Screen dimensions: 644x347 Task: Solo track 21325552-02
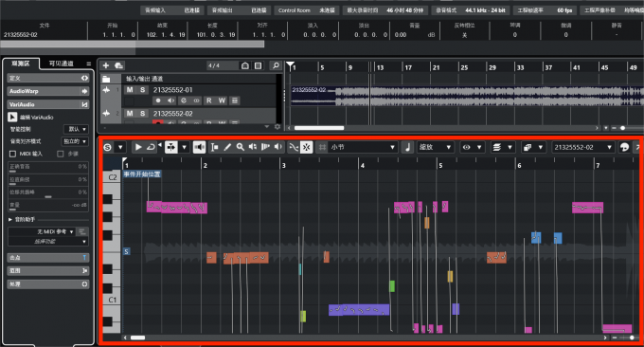pyautogui.click(x=142, y=113)
